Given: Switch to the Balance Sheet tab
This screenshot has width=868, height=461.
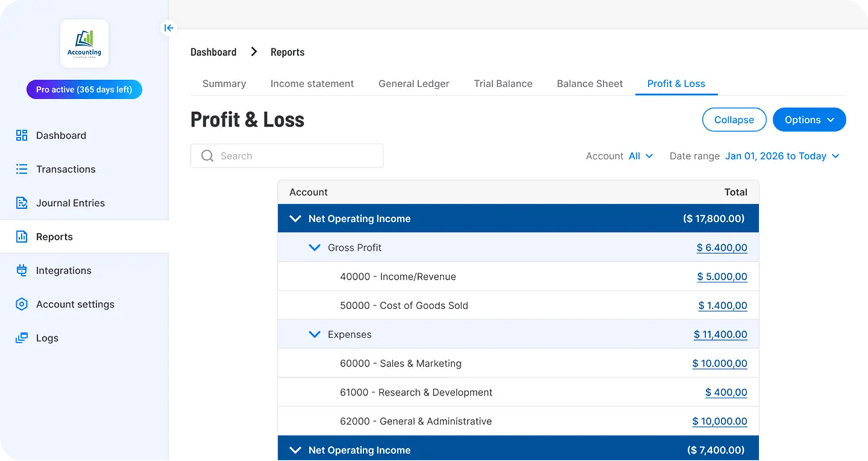Looking at the screenshot, I should tap(589, 83).
